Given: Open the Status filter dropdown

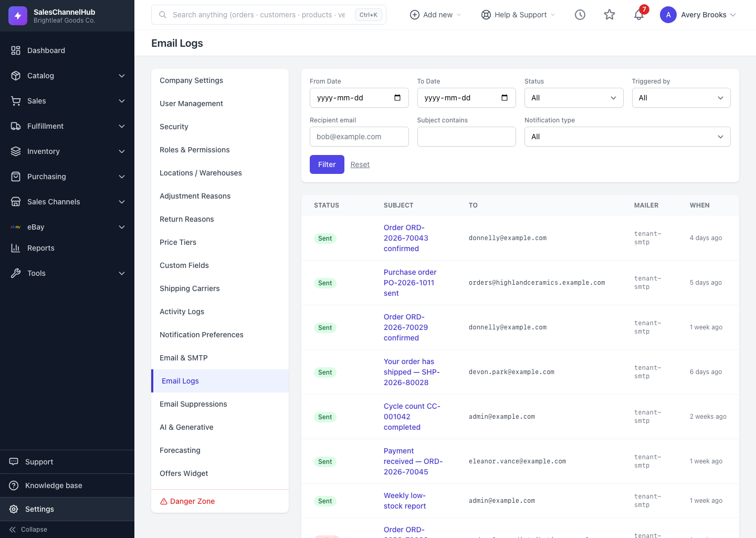Looking at the screenshot, I should pyautogui.click(x=574, y=98).
